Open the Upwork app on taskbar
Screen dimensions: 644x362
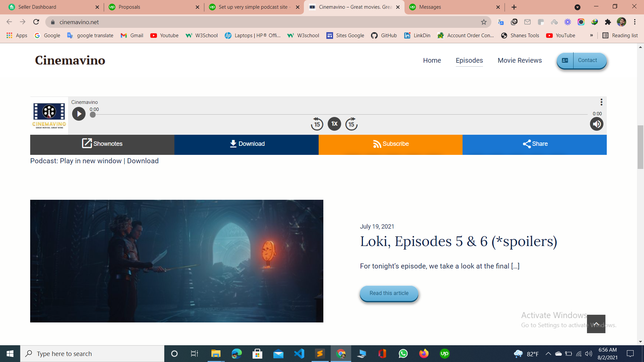pyautogui.click(x=445, y=354)
